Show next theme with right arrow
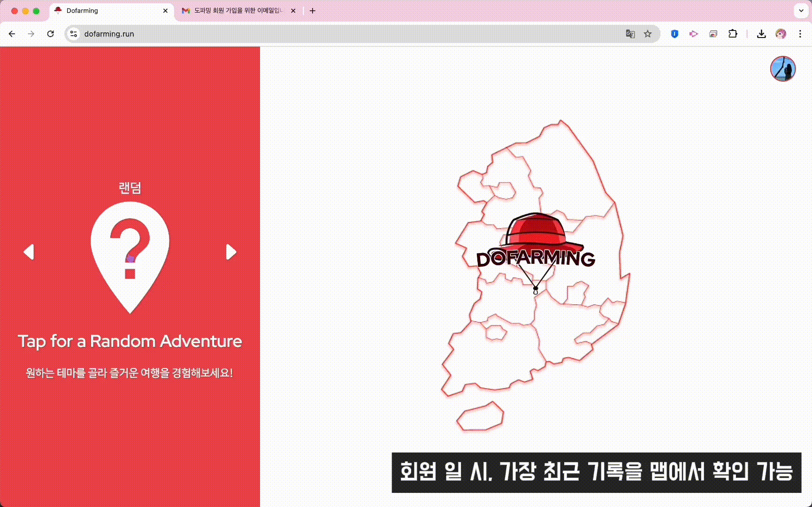The height and width of the screenshot is (507, 812). (x=231, y=252)
